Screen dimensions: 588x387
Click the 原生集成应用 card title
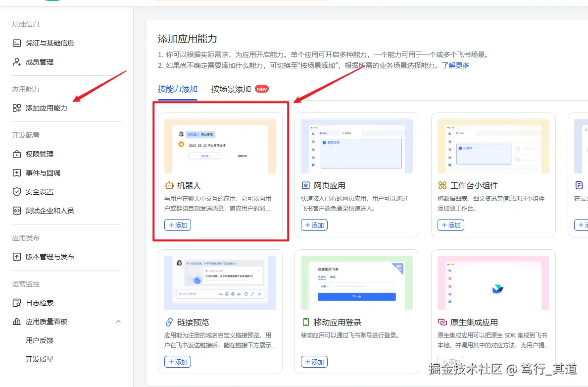click(474, 322)
